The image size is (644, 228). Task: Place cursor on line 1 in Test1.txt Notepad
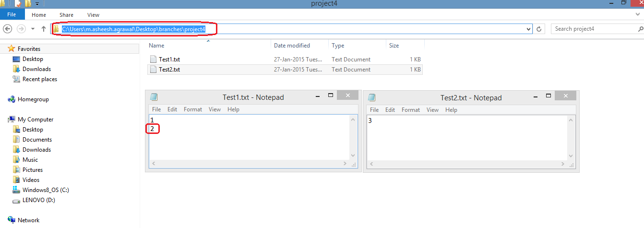(x=152, y=120)
